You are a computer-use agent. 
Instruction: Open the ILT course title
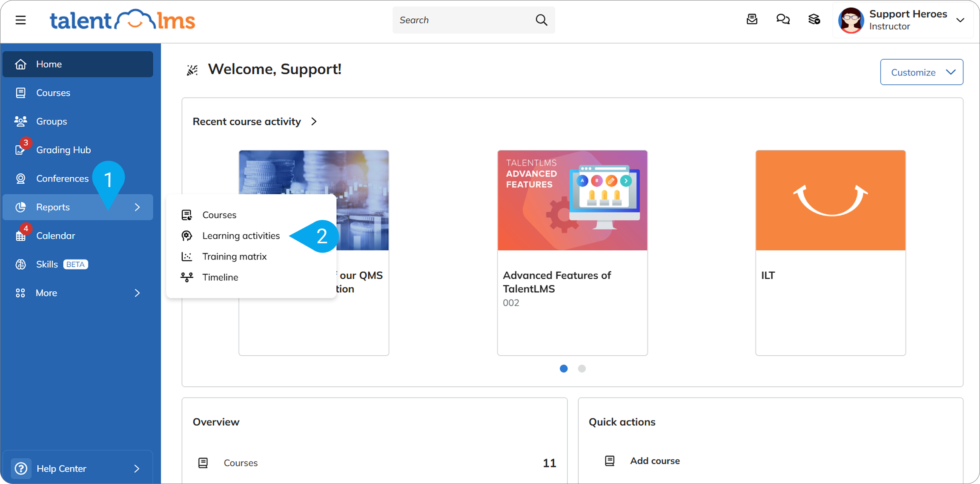[x=768, y=275]
